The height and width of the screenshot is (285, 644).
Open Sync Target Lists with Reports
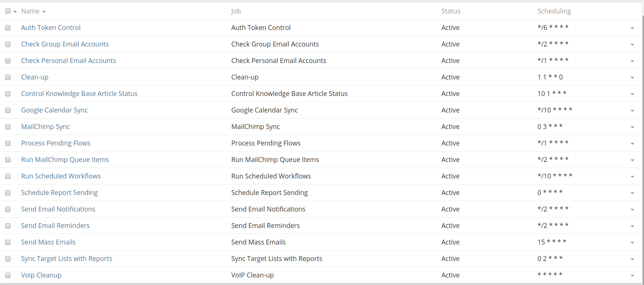point(66,259)
